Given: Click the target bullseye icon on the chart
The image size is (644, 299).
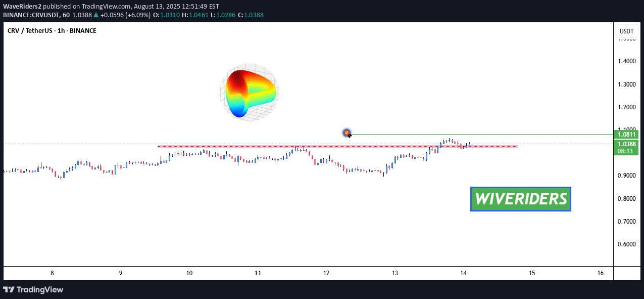Looking at the screenshot, I should (347, 133).
